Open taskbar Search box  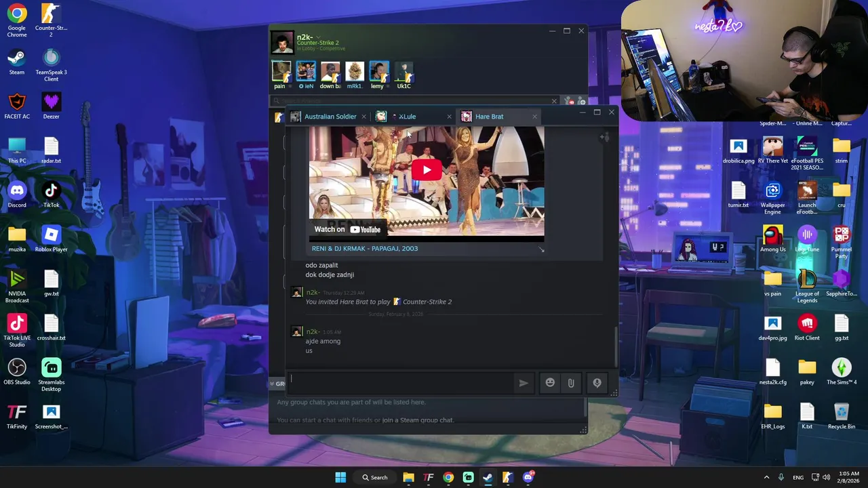pos(375,477)
